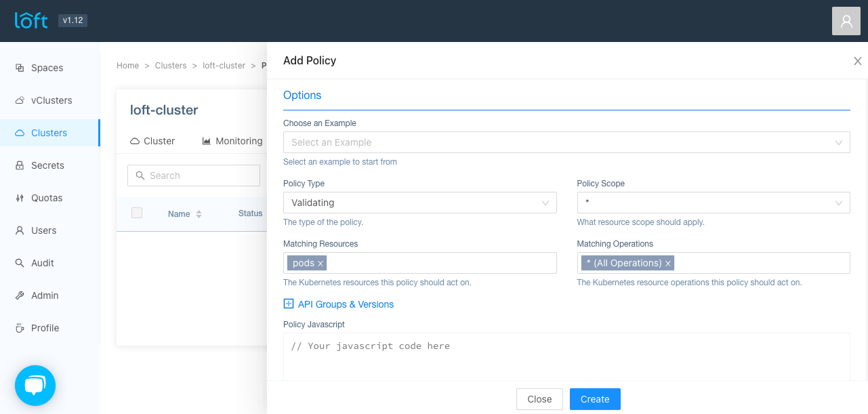Open the user avatar menu
The image size is (868, 414).
coord(846,21)
